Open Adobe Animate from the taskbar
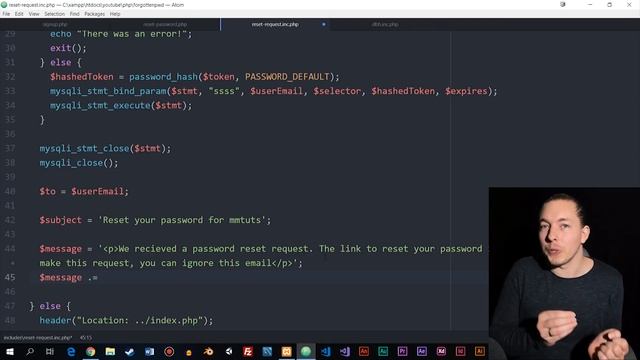 (x=364, y=351)
